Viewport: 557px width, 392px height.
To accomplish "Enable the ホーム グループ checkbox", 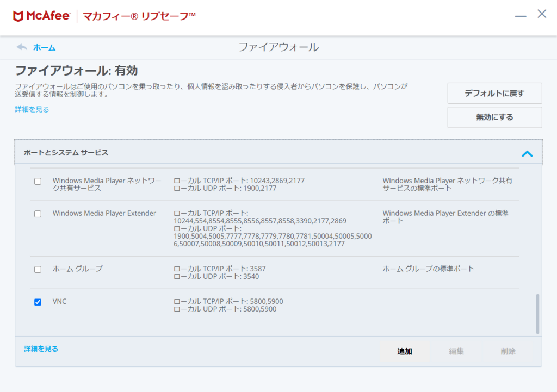I will coord(38,269).
